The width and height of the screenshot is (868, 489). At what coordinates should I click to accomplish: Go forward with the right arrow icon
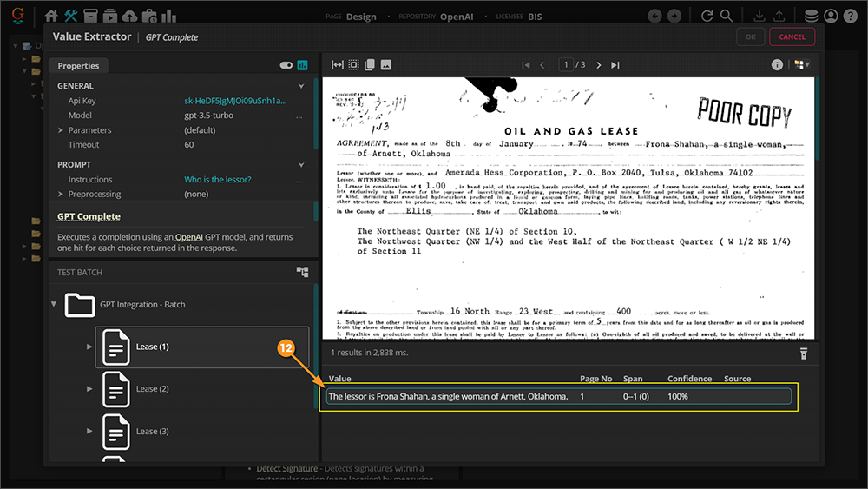[674, 16]
